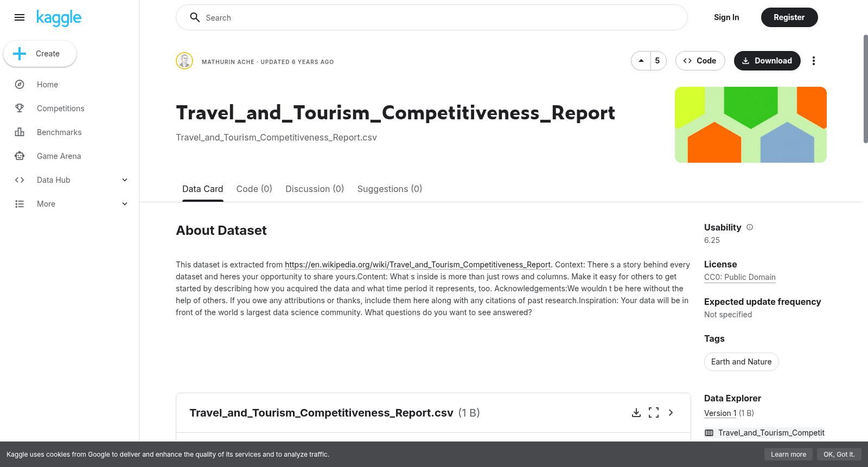Screen dimensions: 868x467
Task: Open the Code (0) tab
Action: click(x=254, y=189)
